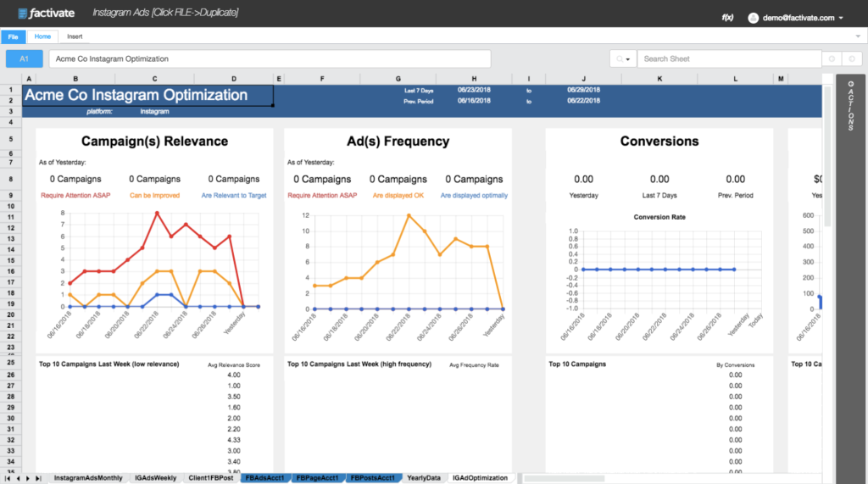Viewport: 868px width, 484px height.
Task: Click the horizontal scrollbar thumb
Action: (x=565, y=478)
